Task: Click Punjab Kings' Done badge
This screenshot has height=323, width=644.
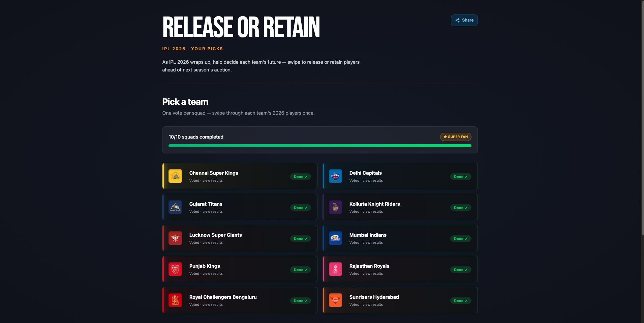Action: coord(301,270)
